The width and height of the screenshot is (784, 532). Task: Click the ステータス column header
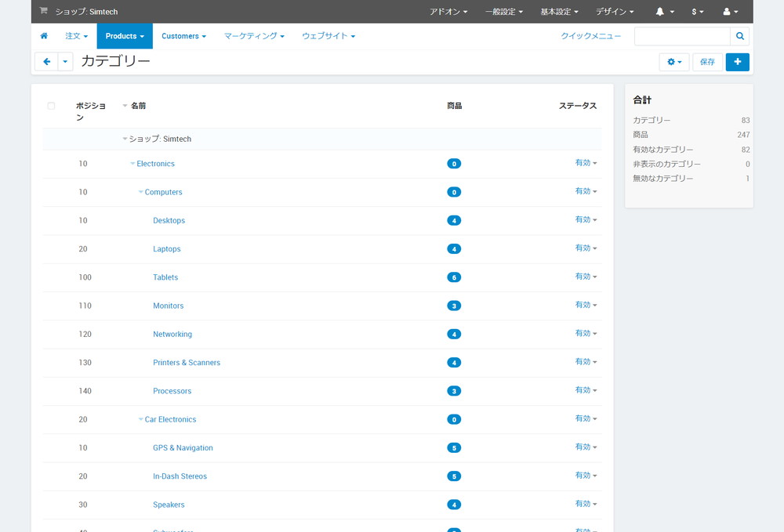[578, 106]
